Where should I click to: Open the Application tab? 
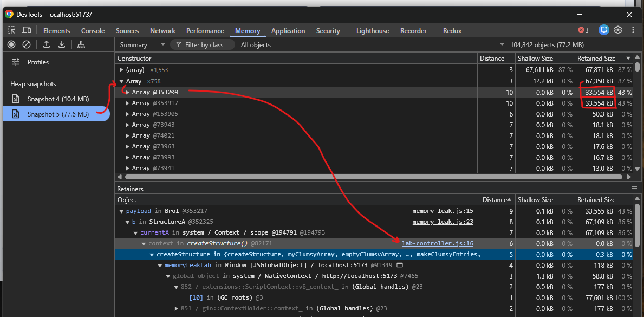click(288, 31)
